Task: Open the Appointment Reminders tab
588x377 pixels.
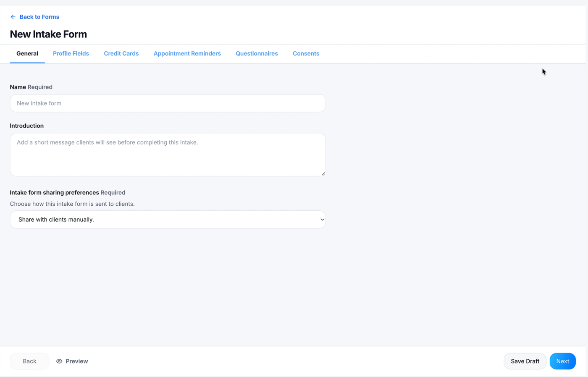Action: [x=187, y=54]
